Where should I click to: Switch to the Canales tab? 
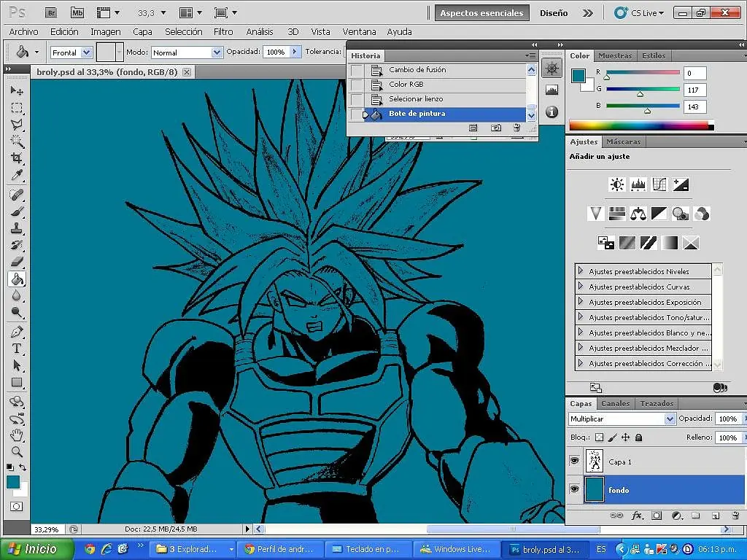[x=616, y=403]
